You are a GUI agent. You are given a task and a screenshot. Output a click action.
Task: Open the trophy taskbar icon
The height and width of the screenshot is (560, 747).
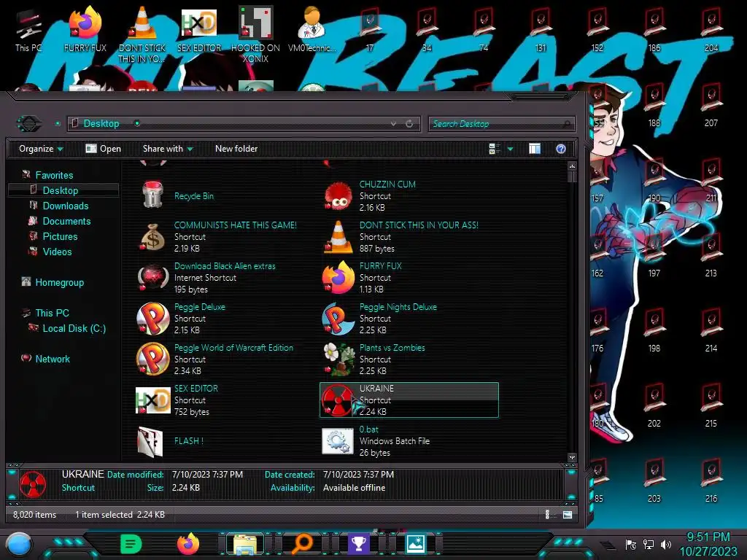click(358, 544)
